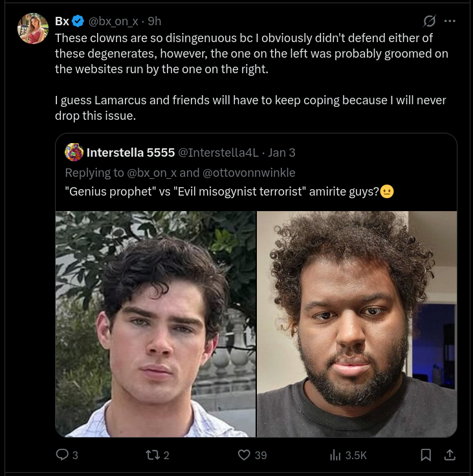Click the Grok slash-circle icon
Screen dimensions: 473x476
(429, 21)
